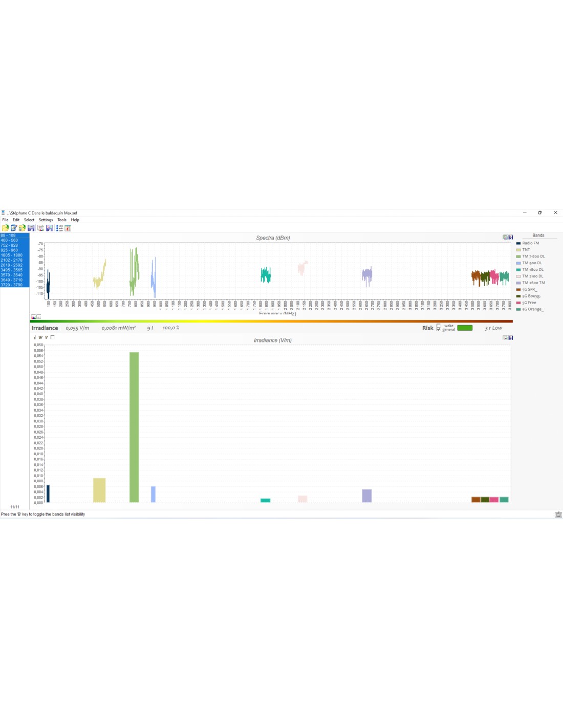Click the edit document toolbar icon
The image size is (563, 728).
(x=14, y=228)
